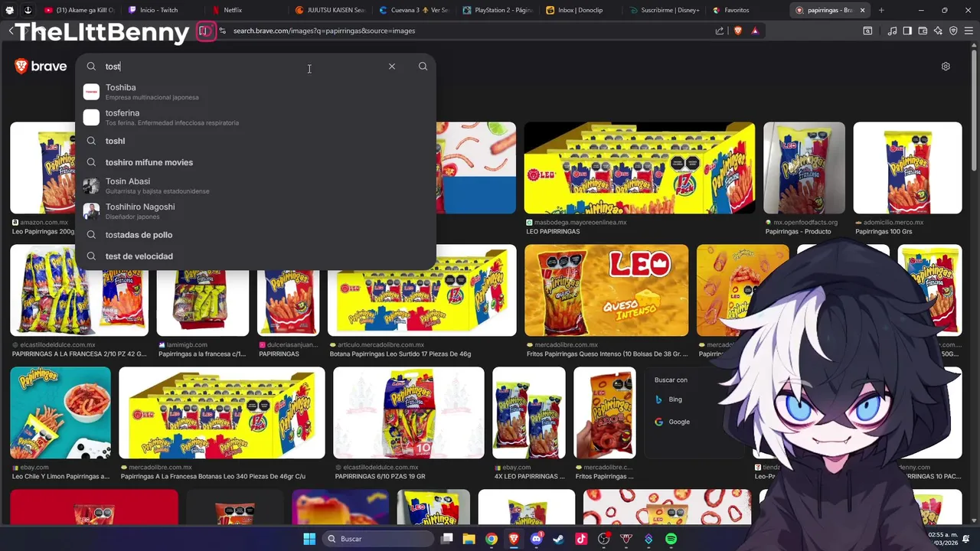
Task: Click the tab search icon in toolbar
Action: pyautogui.click(x=867, y=31)
